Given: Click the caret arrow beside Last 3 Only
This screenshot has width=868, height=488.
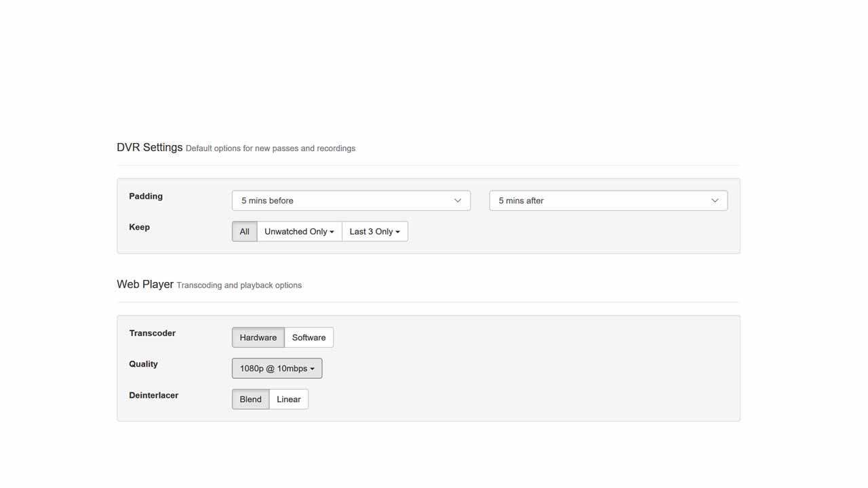Looking at the screenshot, I should [x=397, y=232].
